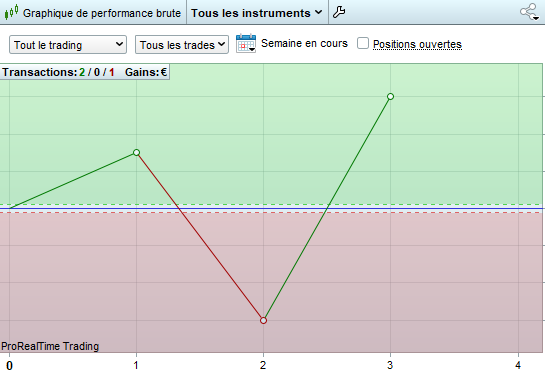Viewport: 545px width, 373px height.
Task: Enable the Positions ouvertes checkbox
Action: pyautogui.click(x=363, y=43)
